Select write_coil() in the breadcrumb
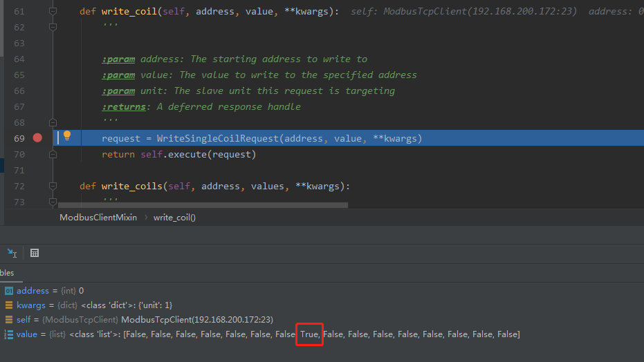The image size is (644, 362). [174, 218]
